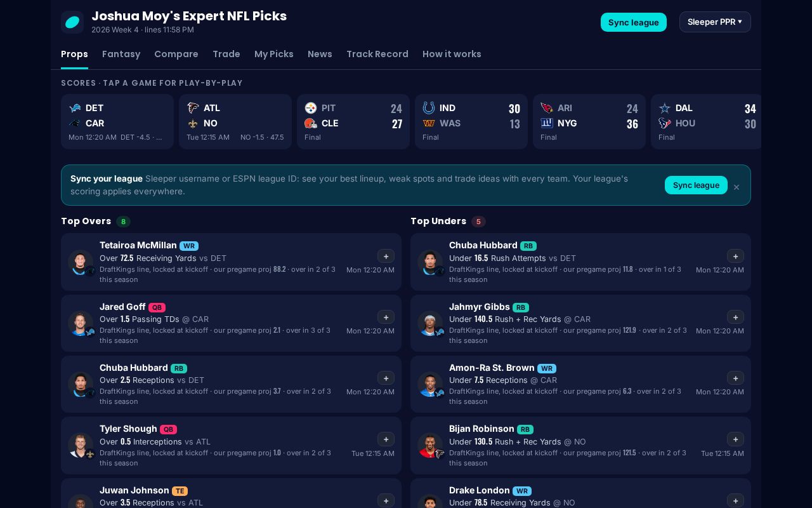Screen dimensions: 812x508
Task: Click the Falcons logo in ATL-NO game
Action: point(193,108)
